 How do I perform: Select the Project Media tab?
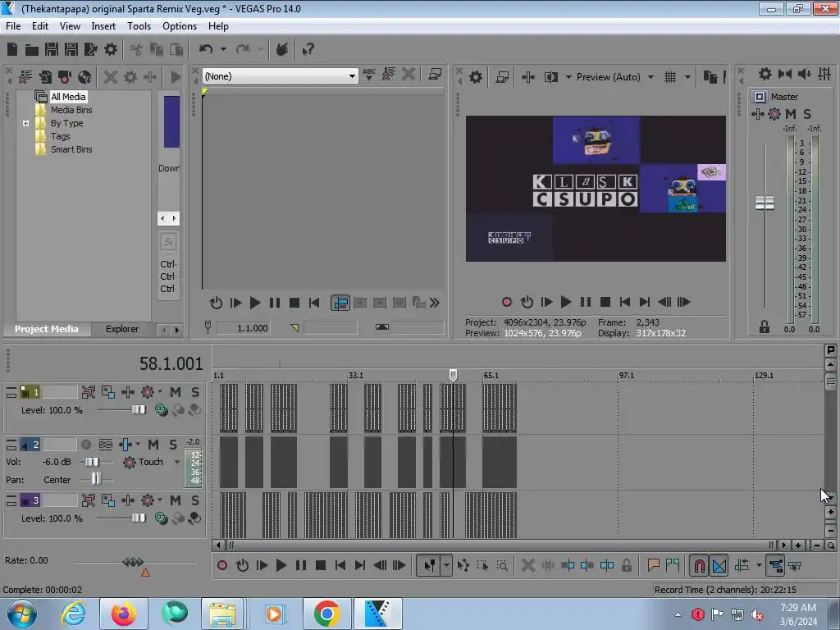pos(46,329)
